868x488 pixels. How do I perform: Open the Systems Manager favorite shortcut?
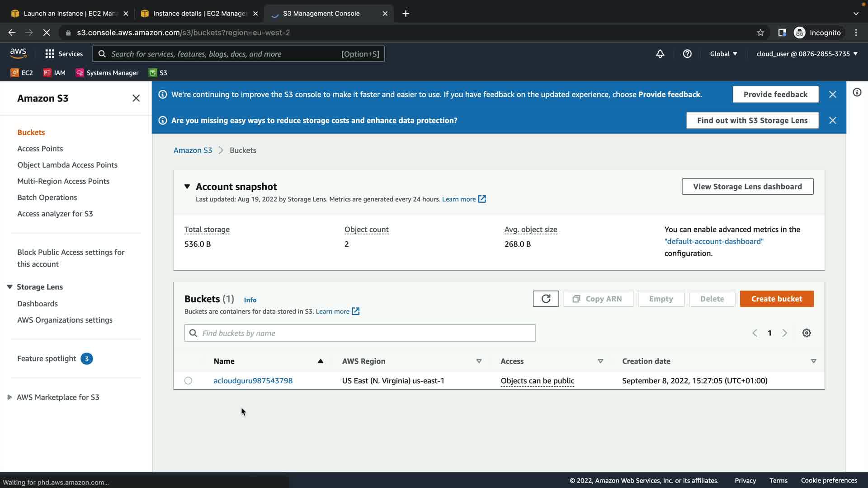[x=107, y=73]
